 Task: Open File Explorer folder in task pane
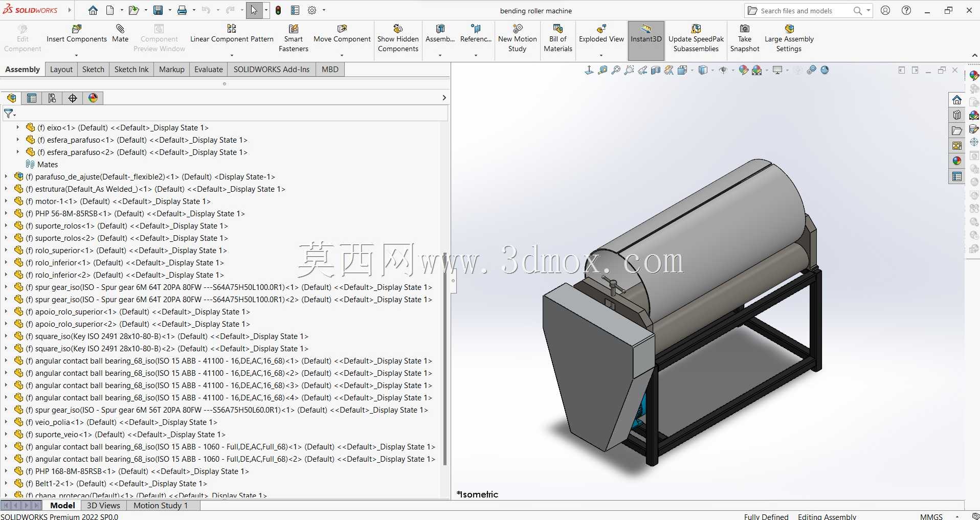(957, 130)
